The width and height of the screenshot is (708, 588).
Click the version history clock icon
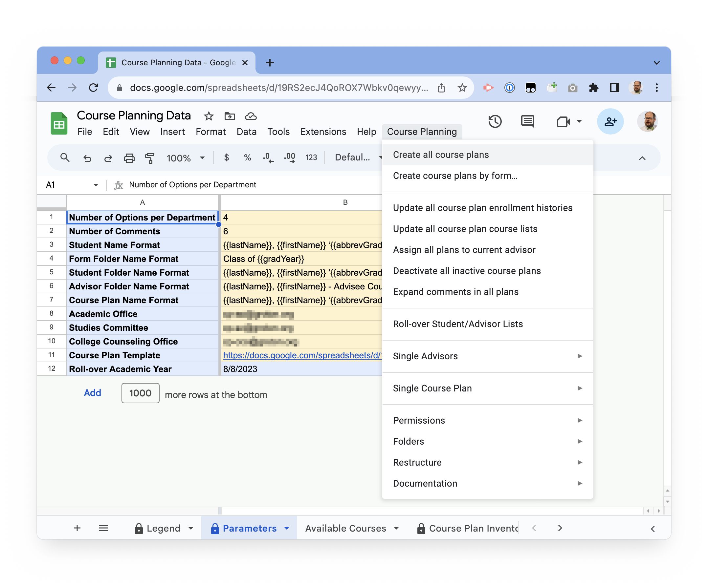(495, 122)
